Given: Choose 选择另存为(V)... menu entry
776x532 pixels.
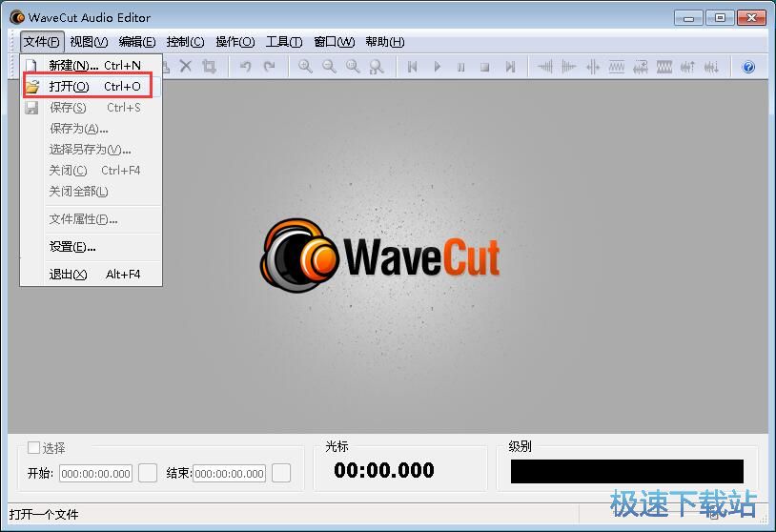Looking at the screenshot, I should pos(92,150).
